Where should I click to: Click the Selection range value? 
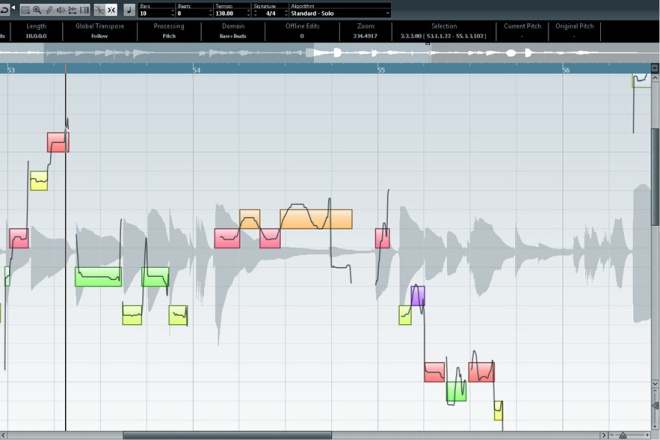444,36
